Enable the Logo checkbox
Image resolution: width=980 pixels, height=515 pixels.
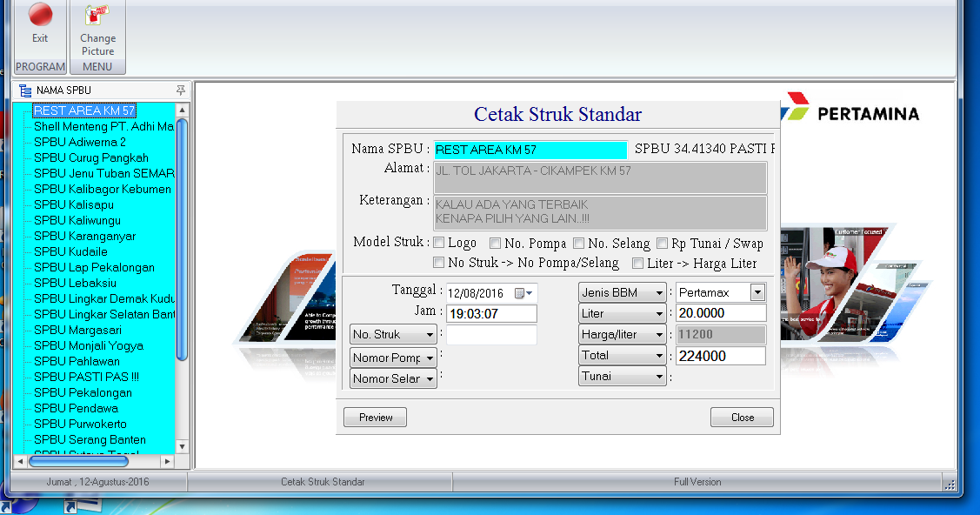point(439,243)
